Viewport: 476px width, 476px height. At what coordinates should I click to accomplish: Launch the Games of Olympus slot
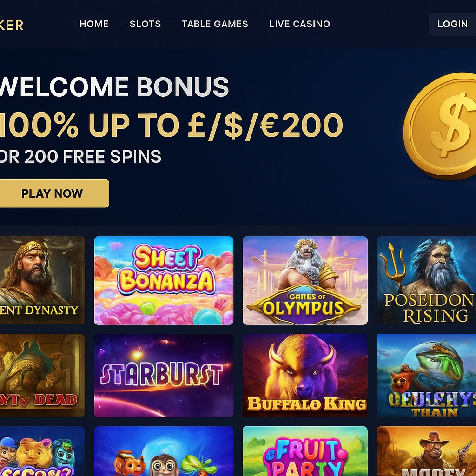(305, 280)
